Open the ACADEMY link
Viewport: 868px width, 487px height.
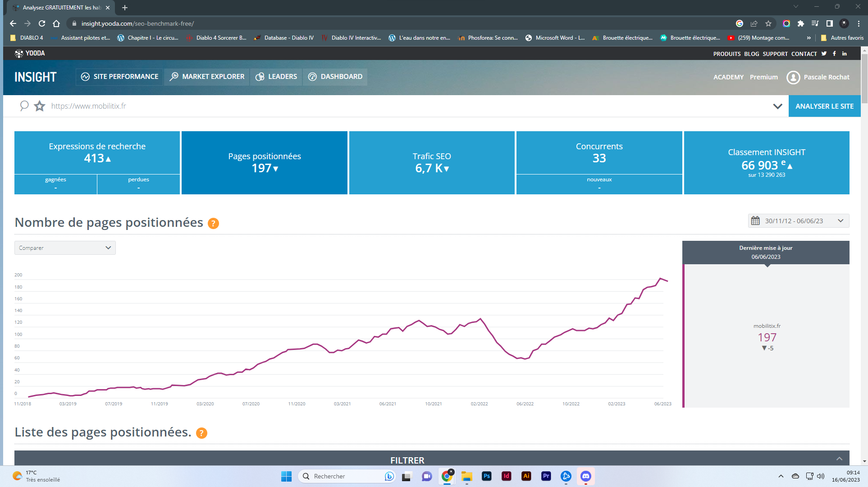pyautogui.click(x=728, y=77)
